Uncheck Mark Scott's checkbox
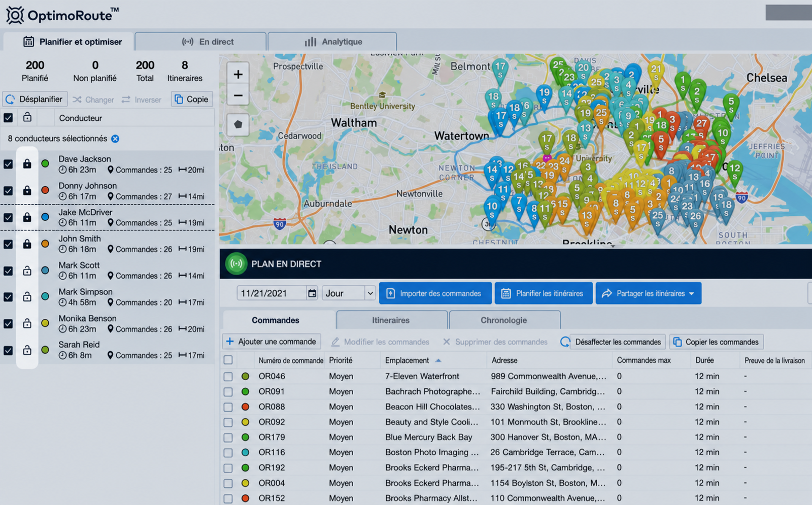 click(x=8, y=271)
